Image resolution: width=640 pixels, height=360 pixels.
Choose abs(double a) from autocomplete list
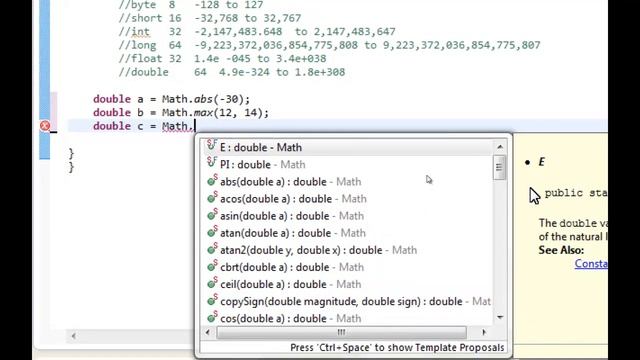[x=348, y=182]
